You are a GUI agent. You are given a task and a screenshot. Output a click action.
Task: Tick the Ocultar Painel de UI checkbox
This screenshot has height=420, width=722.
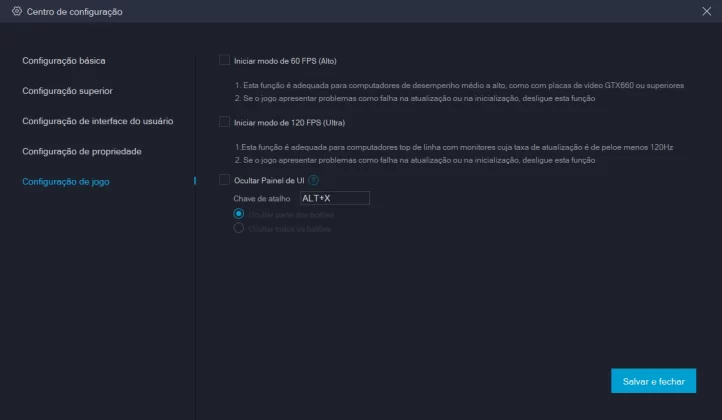point(224,180)
